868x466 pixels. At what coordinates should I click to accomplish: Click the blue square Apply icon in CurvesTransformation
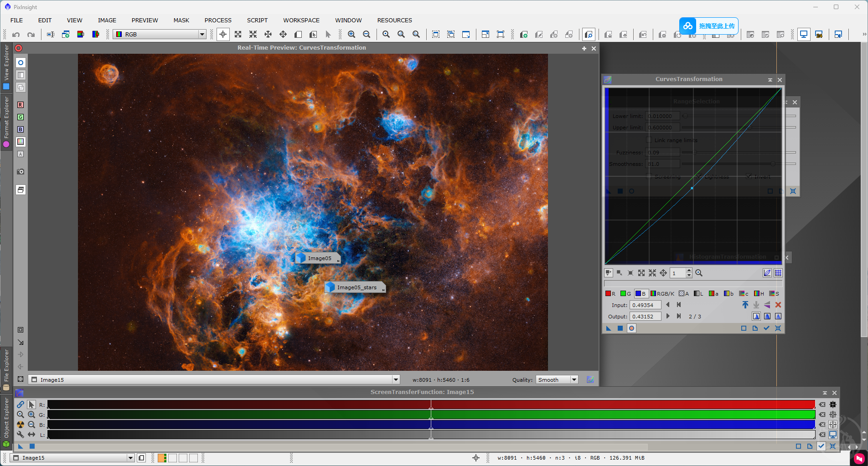point(620,328)
